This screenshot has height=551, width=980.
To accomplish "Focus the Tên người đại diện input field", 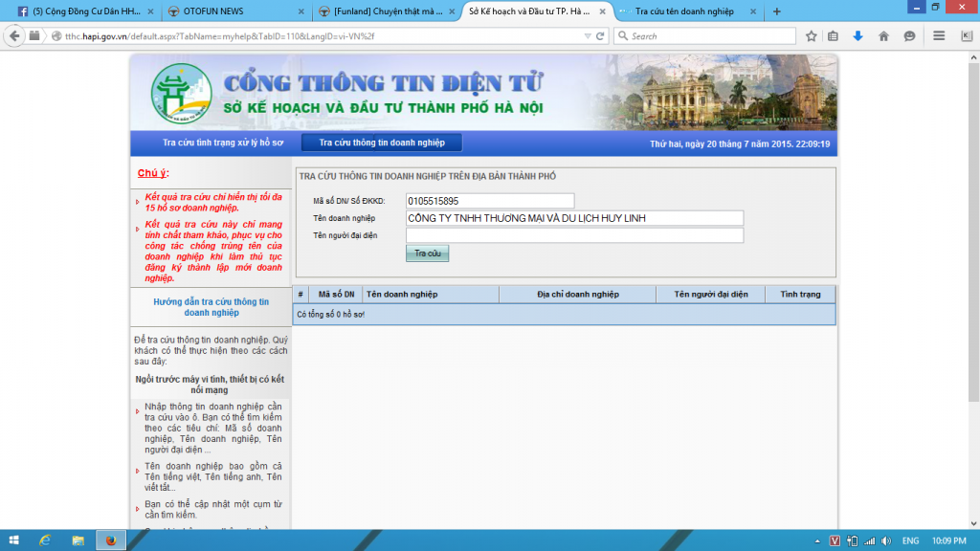I will tap(574, 235).
